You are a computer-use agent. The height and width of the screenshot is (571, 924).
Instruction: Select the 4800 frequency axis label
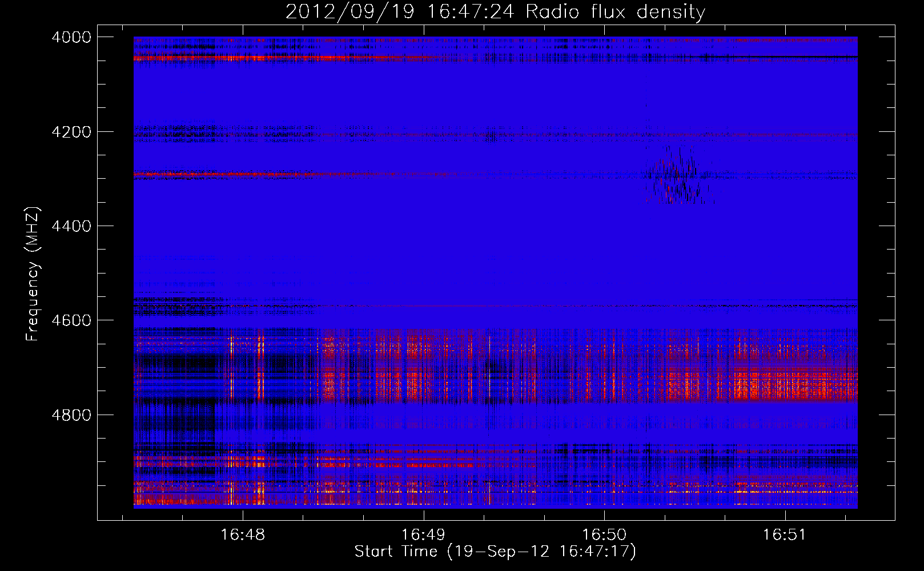click(x=71, y=415)
